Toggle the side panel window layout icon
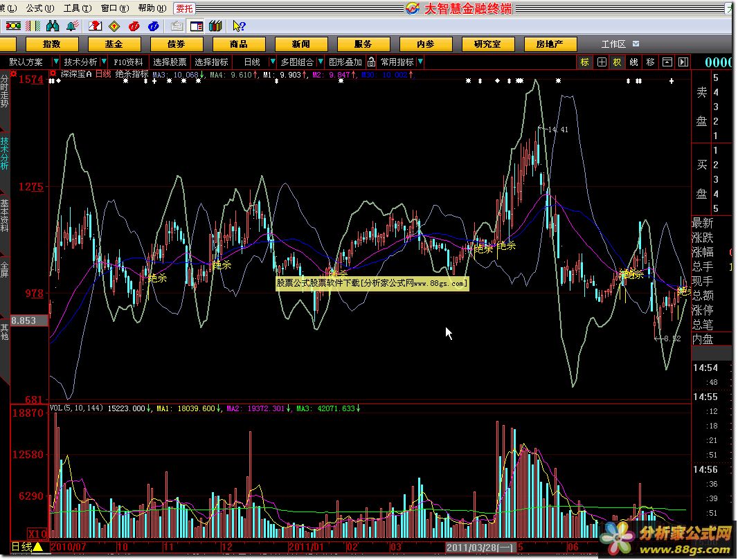Image resolution: width=738 pixels, height=560 pixels. [x=196, y=26]
